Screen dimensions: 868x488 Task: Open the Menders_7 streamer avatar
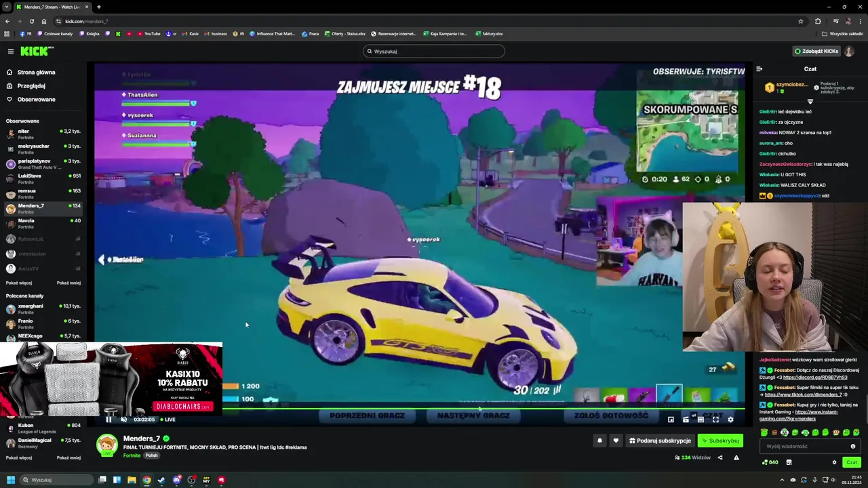click(x=107, y=445)
